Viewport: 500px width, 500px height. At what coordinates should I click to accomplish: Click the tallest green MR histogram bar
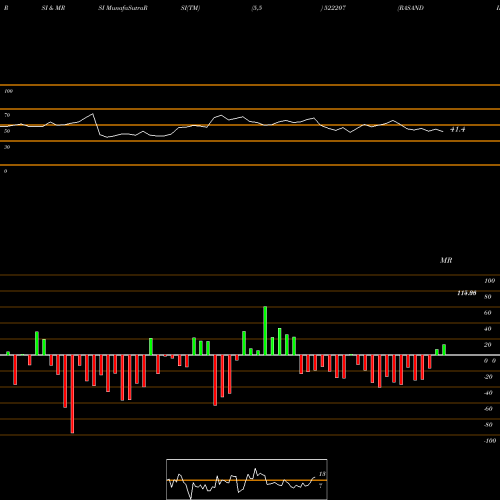(265, 331)
